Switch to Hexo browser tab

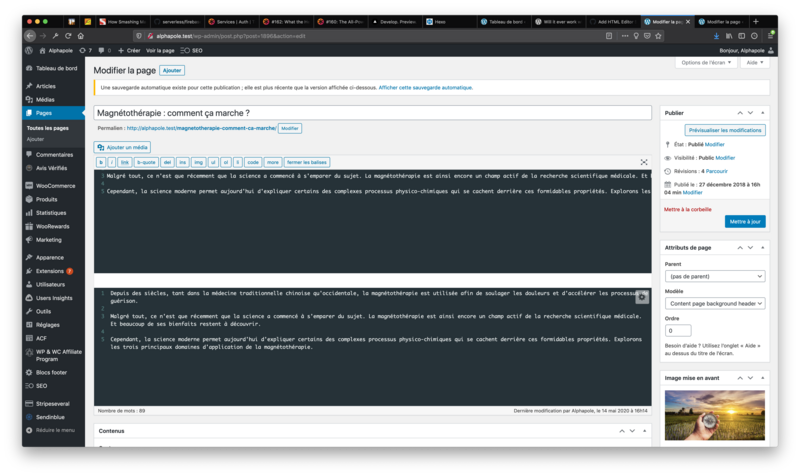pos(448,21)
